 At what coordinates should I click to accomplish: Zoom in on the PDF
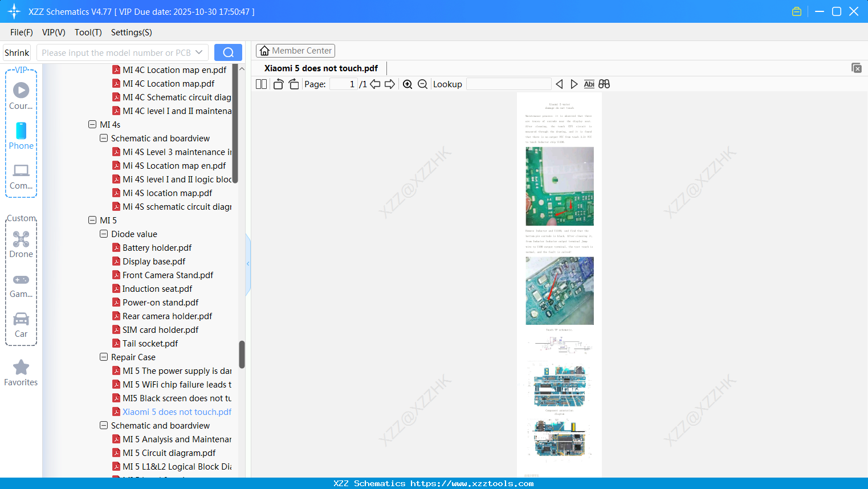(407, 84)
